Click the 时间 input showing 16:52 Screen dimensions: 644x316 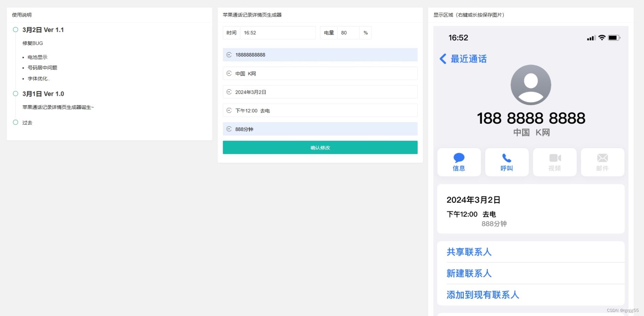tap(278, 33)
